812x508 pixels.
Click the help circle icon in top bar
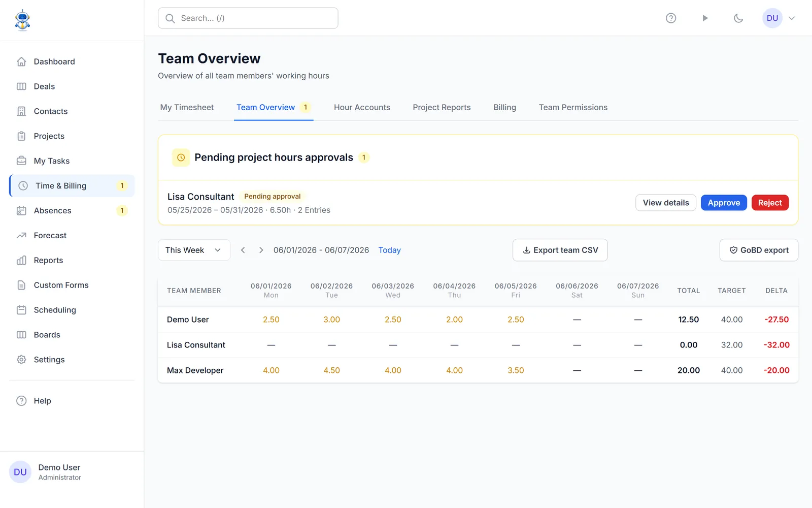coord(671,18)
